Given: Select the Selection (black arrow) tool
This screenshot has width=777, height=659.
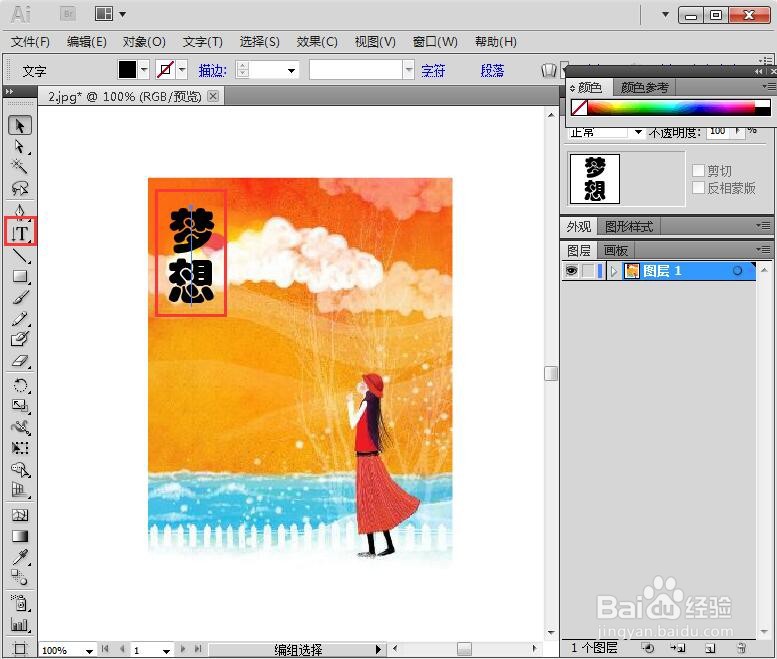Looking at the screenshot, I should coord(20,125).
